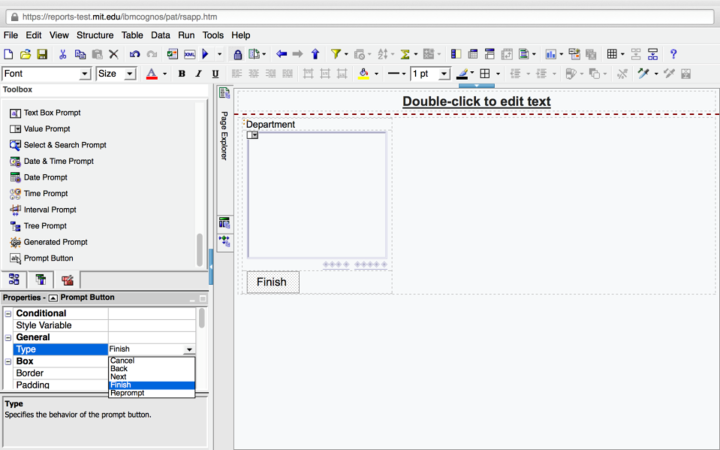Click the Lock page objects icon
The height and width of the screenshot is (450, 720).
tap(238, 54)
